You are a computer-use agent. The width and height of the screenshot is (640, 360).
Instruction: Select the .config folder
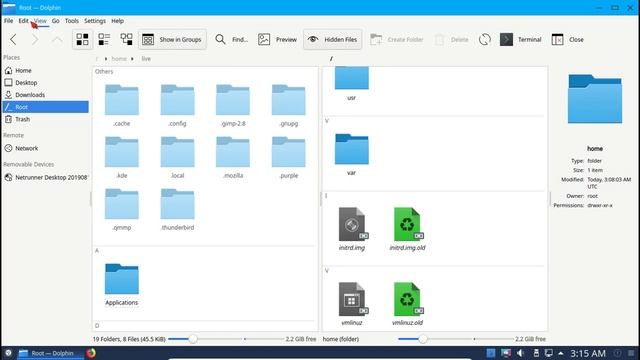pyautogui.click(x=177, y=105)
